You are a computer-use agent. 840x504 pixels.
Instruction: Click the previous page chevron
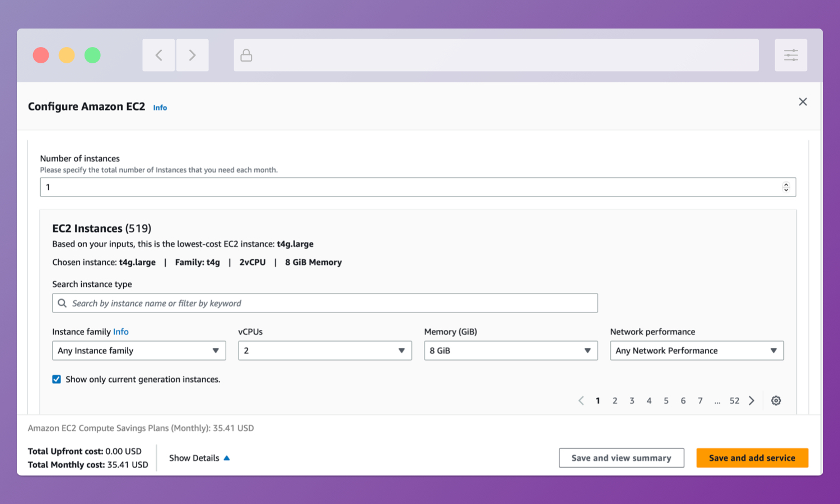tap(581, 400)
